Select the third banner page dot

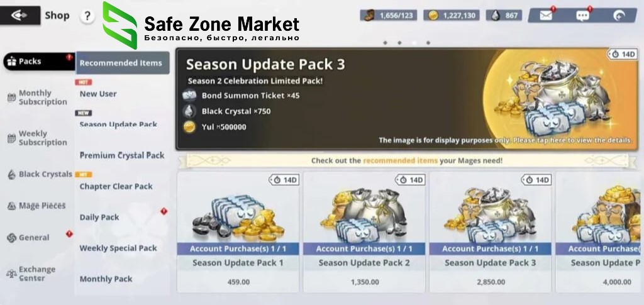point(414,43)
